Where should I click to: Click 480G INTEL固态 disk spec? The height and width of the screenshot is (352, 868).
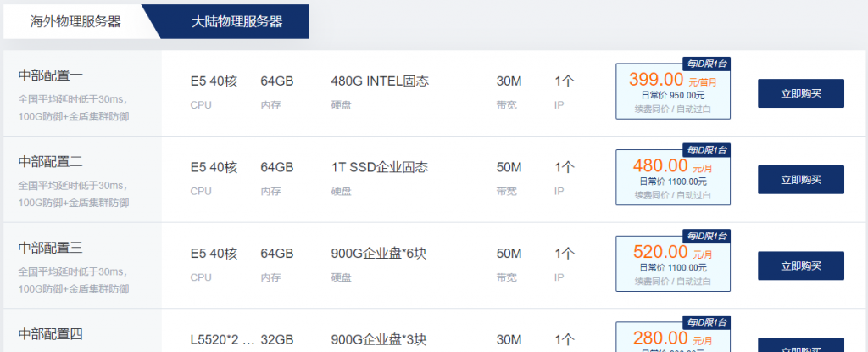(380, 81)
